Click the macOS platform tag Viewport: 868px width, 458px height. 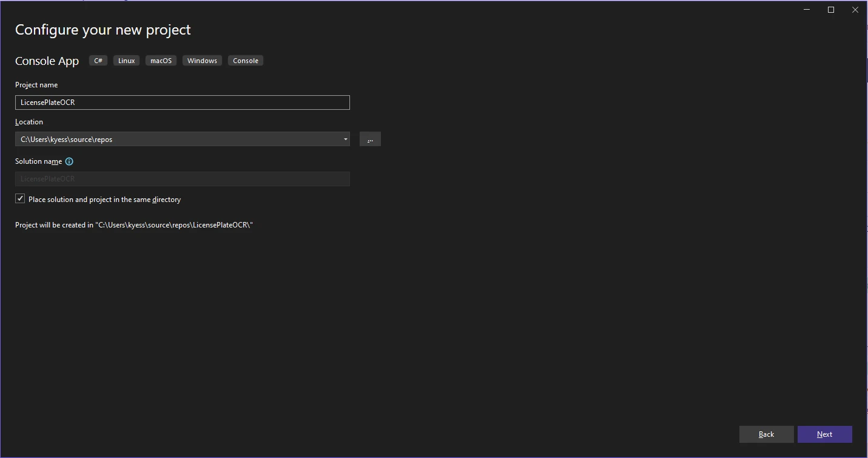pyautogui.click(x=161, y=61)
